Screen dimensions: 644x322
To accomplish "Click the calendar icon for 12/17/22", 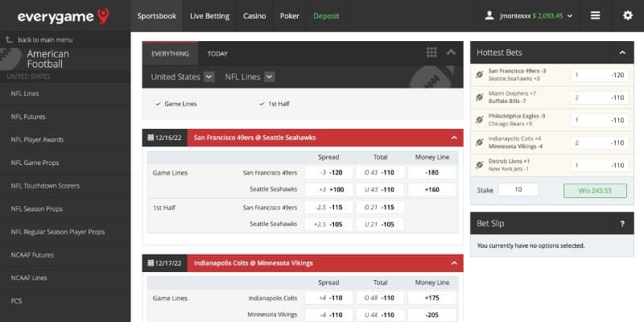I will 151,263.
